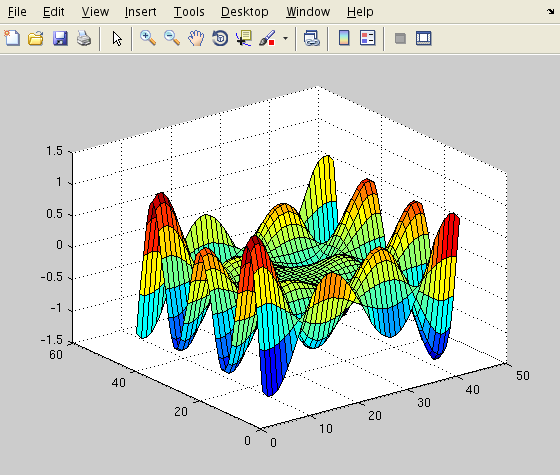Screen dimensions: 560x475
Task: Open a file with the folder icon
Action: (36, 38)
